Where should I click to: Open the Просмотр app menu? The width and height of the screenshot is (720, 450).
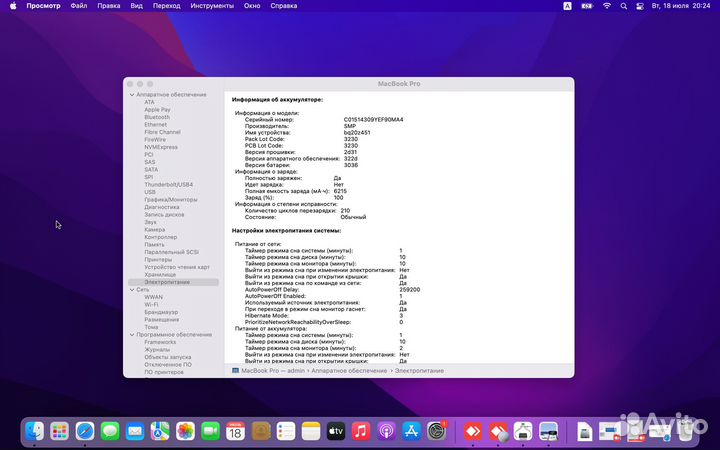pyautogui.click(x=43, y=6)
